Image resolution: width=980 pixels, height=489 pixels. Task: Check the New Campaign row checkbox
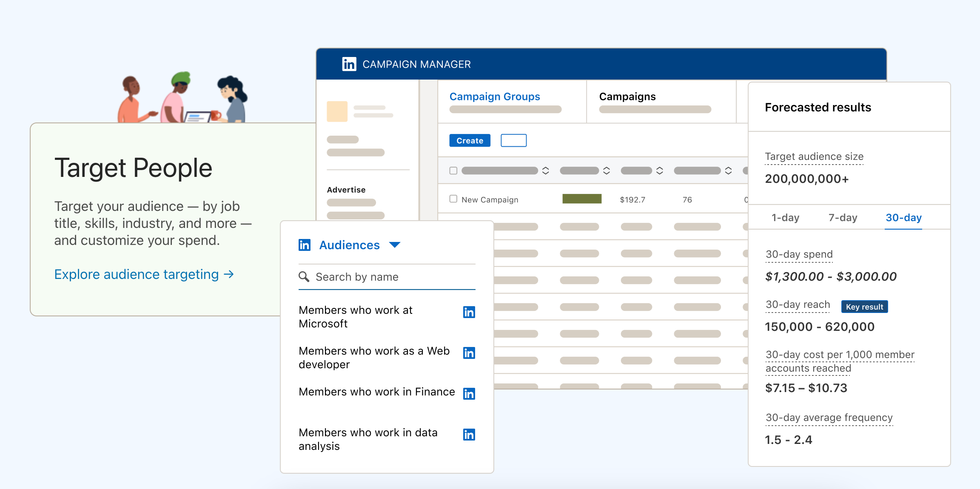453,199
